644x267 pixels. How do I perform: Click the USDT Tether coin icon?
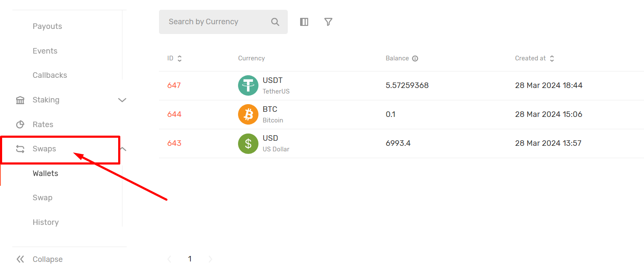pyautogui.click(x=248, y=85)
